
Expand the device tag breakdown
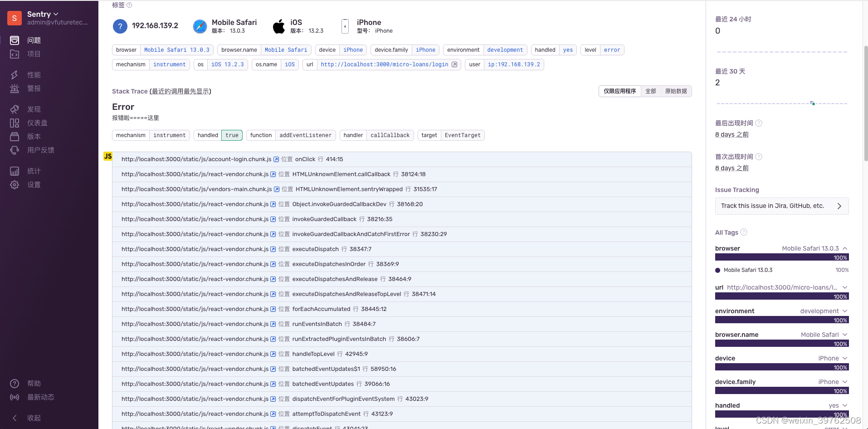click(845, 358)
